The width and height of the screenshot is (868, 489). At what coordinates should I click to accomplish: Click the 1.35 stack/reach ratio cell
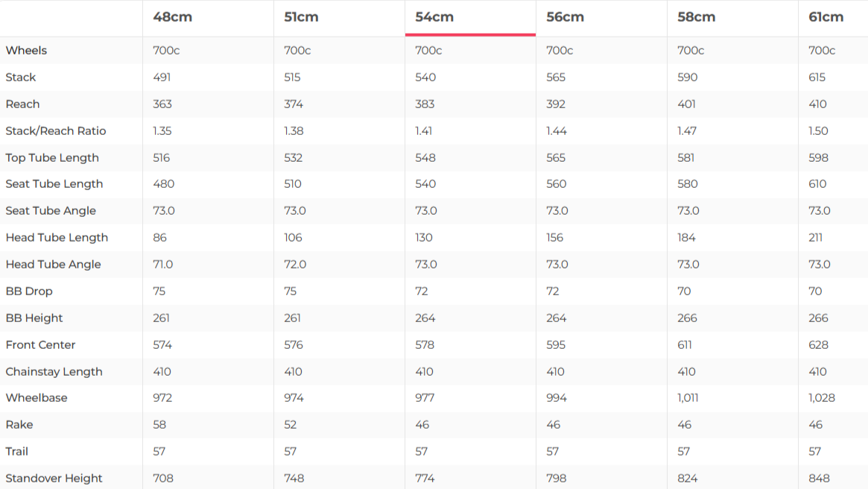162,131
